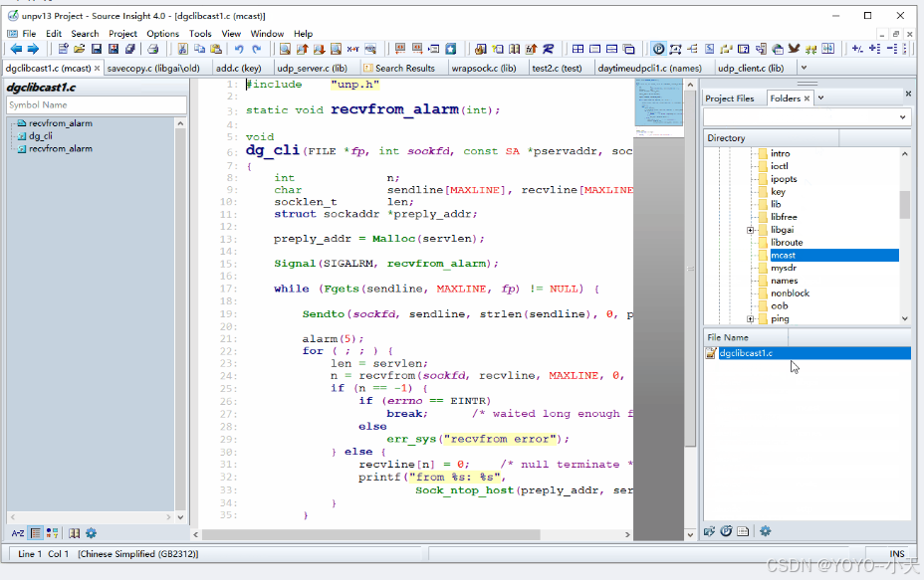Print the current file
924x581 pixels.
point(152,49)
